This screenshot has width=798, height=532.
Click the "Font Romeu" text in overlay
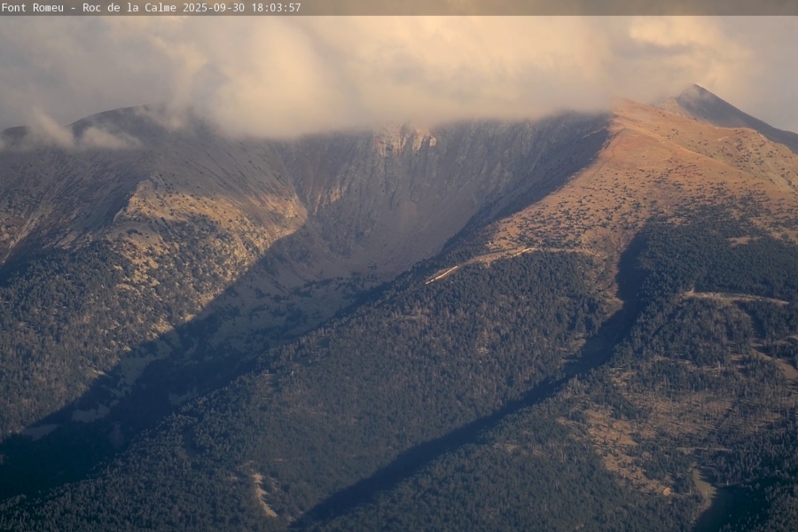click(x=34, y=7)
